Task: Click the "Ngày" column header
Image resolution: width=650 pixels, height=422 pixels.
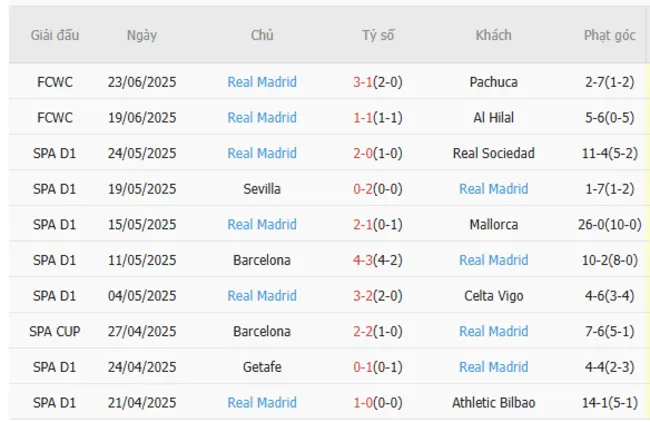Action: 142,35
